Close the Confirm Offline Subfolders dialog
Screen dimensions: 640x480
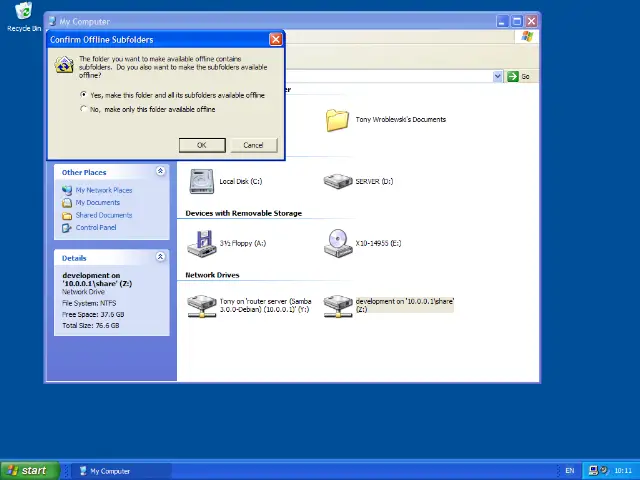[x=276, y=40]
